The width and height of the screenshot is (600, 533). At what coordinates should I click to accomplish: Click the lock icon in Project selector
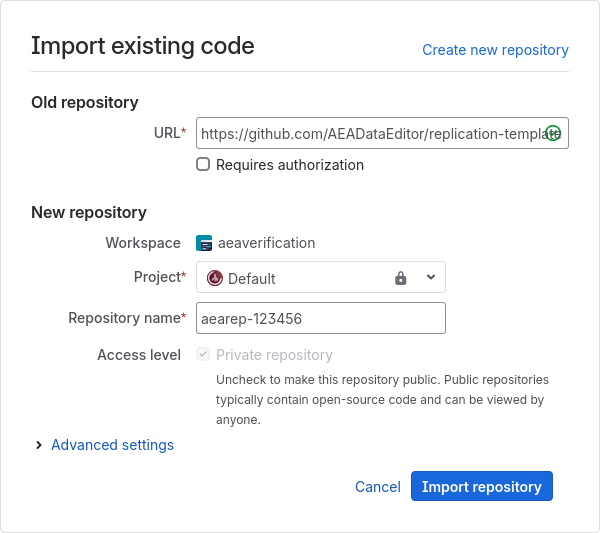(401, 278)
